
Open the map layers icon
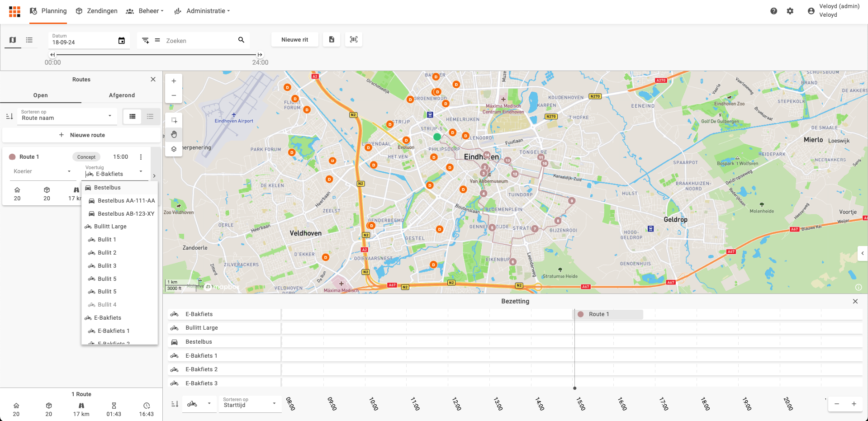[174, 149]
